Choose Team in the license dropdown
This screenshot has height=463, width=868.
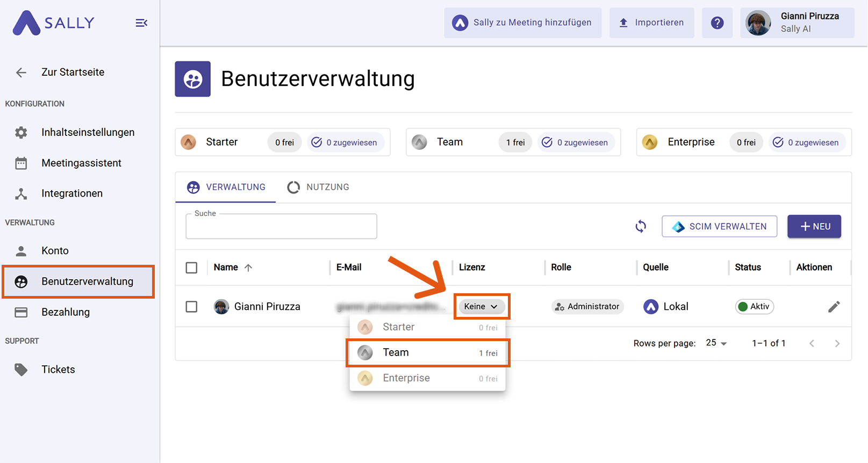pos(428,353)
